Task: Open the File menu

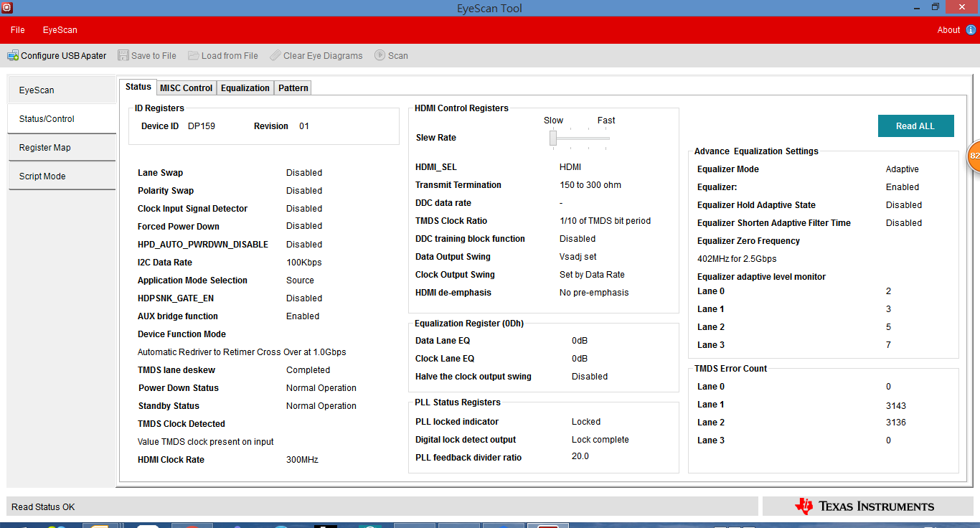Action: (x=18, y=30)
